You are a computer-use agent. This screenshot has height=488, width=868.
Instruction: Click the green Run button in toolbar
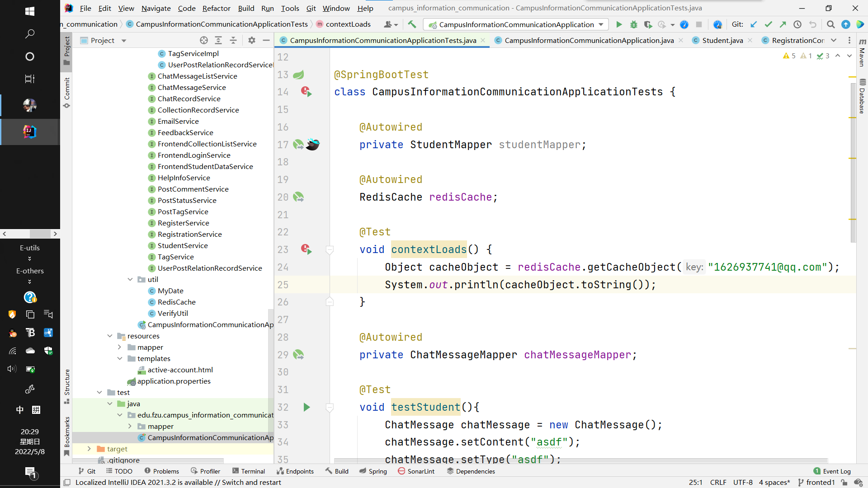[x=619, y=24]
